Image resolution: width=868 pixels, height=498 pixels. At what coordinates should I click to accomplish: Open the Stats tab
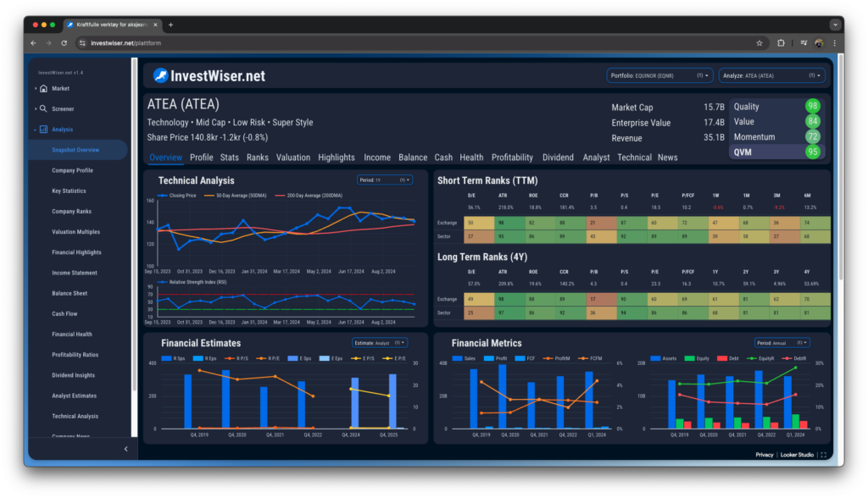coord(229,158)
